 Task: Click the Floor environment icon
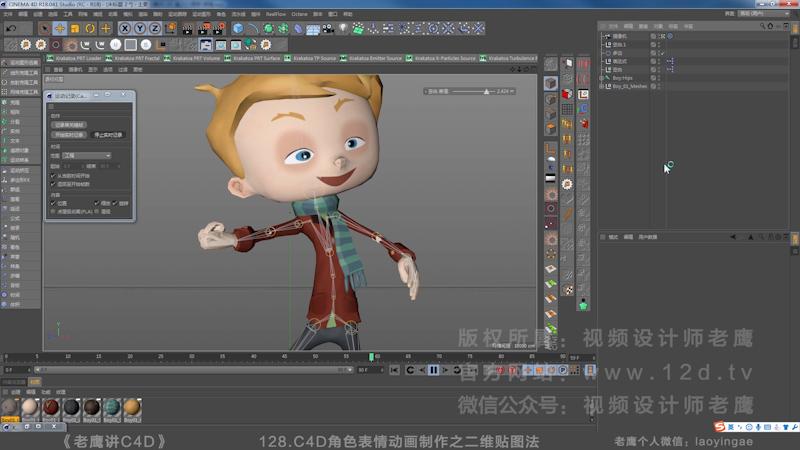click(313, 29)
